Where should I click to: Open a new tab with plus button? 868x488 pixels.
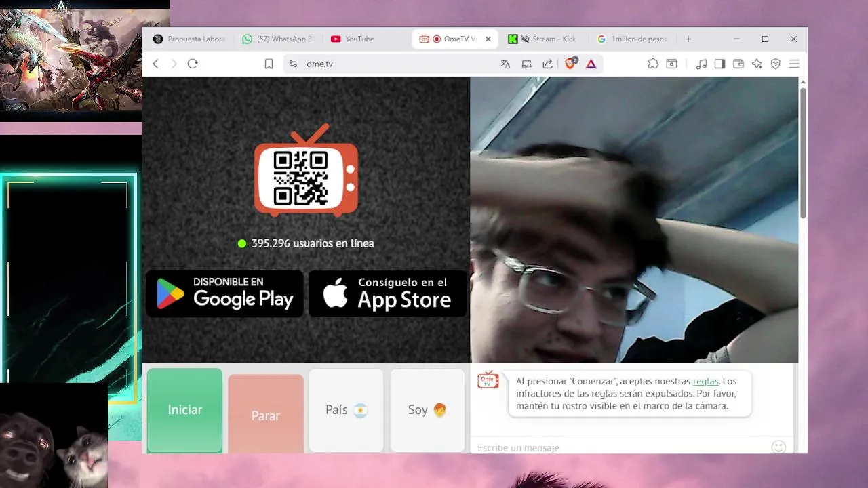tap(688, 39)
